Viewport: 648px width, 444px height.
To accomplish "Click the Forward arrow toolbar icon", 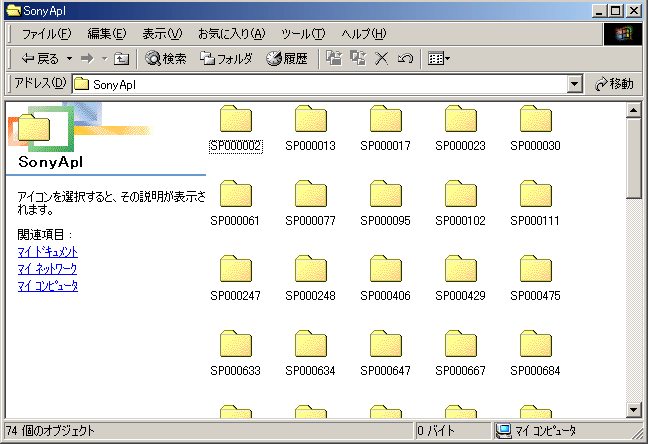I will (x=87, y=59).
